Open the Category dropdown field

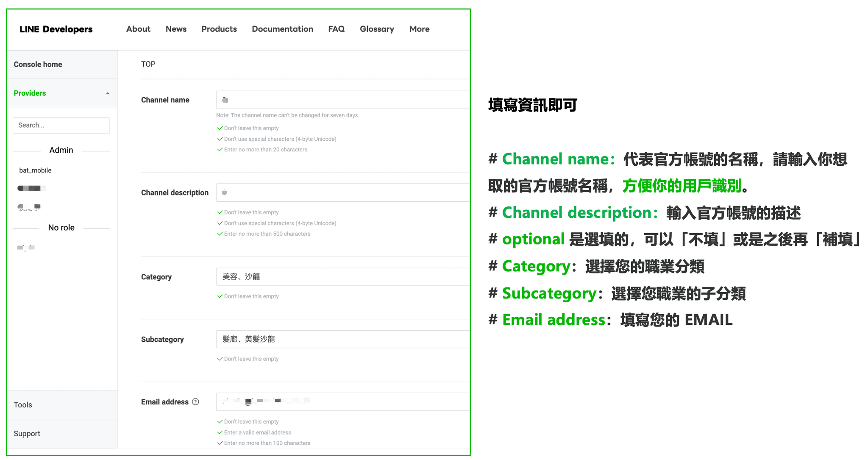[x=342, y=277]
